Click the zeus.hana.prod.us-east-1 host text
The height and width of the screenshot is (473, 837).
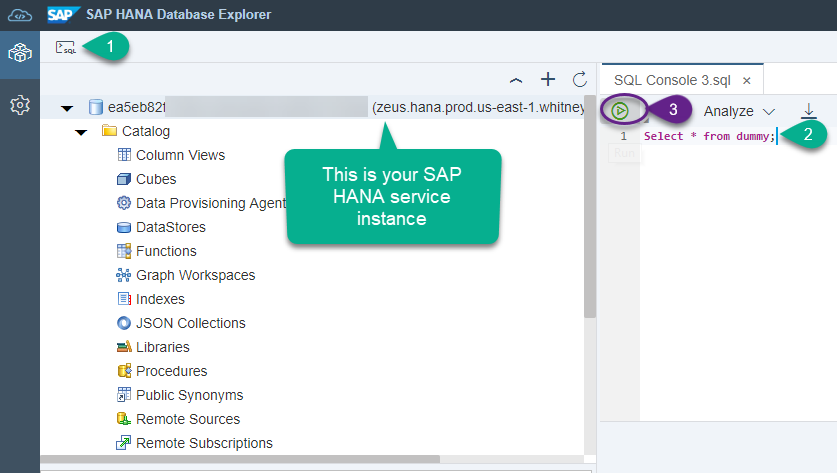(x=478, y=107)
